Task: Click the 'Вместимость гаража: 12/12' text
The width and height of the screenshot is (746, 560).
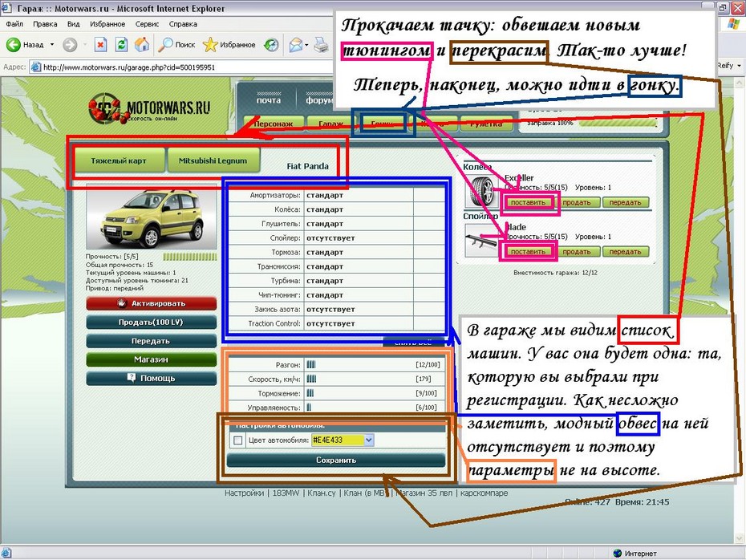Action: [x=555, y=273]
